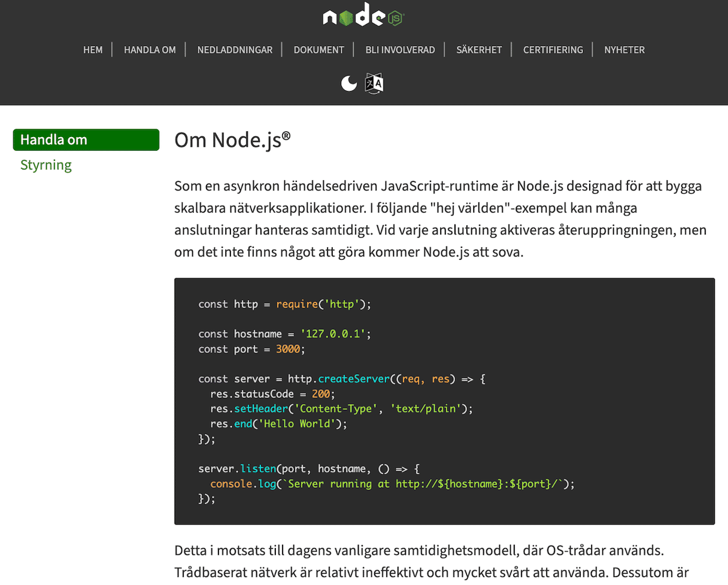Click the require('http') line in the code
Screen dimensions: 728x585
[285, 304]
